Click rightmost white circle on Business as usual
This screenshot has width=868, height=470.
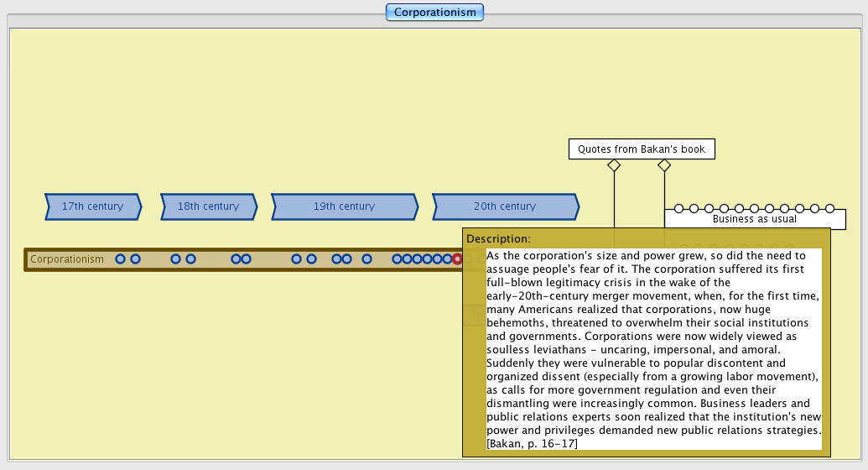[x=829, y=208]
